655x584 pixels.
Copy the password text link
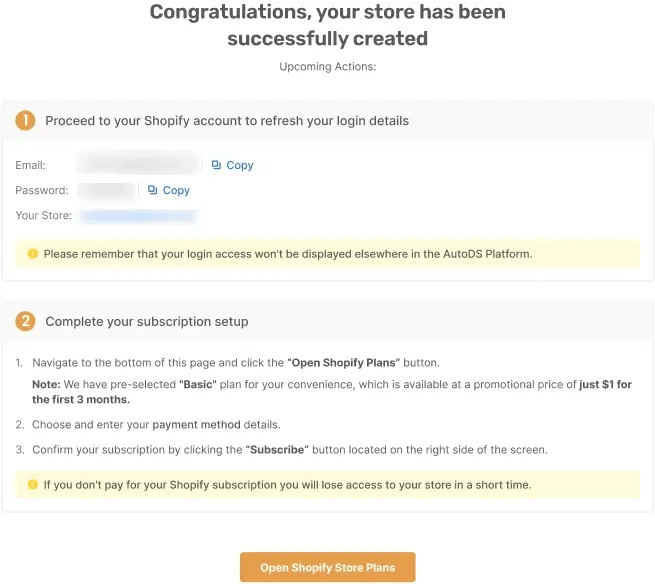(176, 190)
